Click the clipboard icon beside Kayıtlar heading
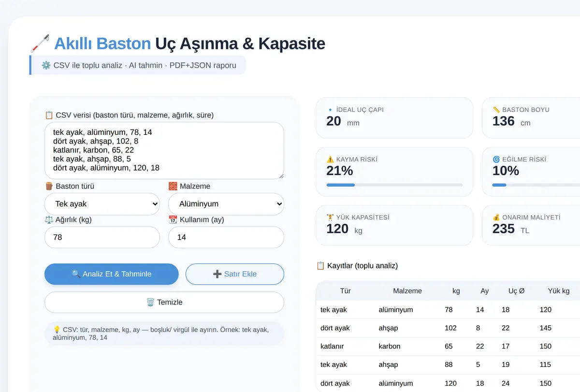This screenshot has height=392, width=580. coord(320,265)
